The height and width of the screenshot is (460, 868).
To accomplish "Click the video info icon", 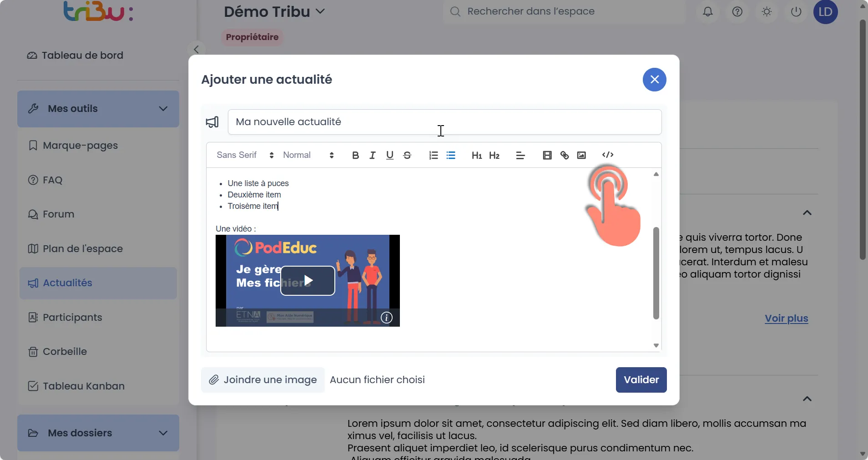I will tap(386, 318).
